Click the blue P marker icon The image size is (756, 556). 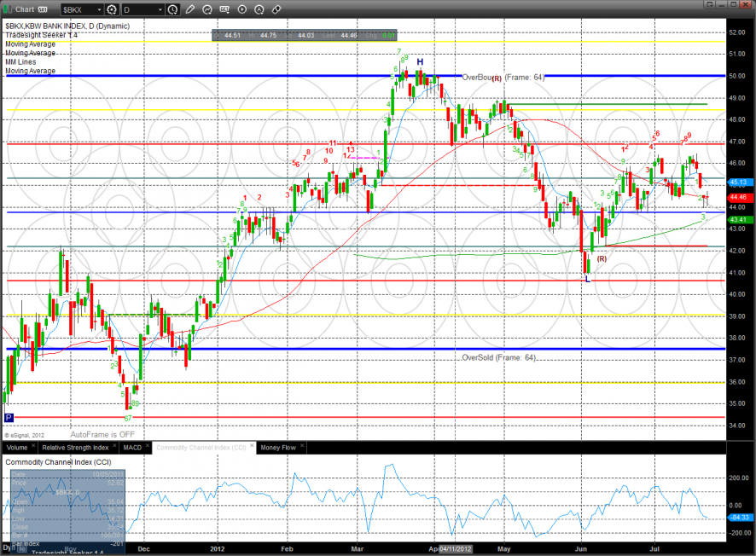click(9, 418)
